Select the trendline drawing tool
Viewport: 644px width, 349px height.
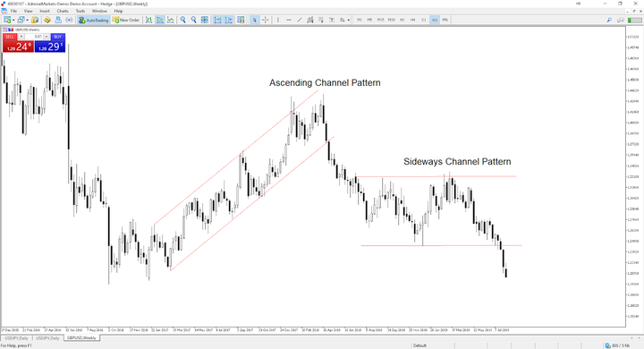click(x=300, y=20)
